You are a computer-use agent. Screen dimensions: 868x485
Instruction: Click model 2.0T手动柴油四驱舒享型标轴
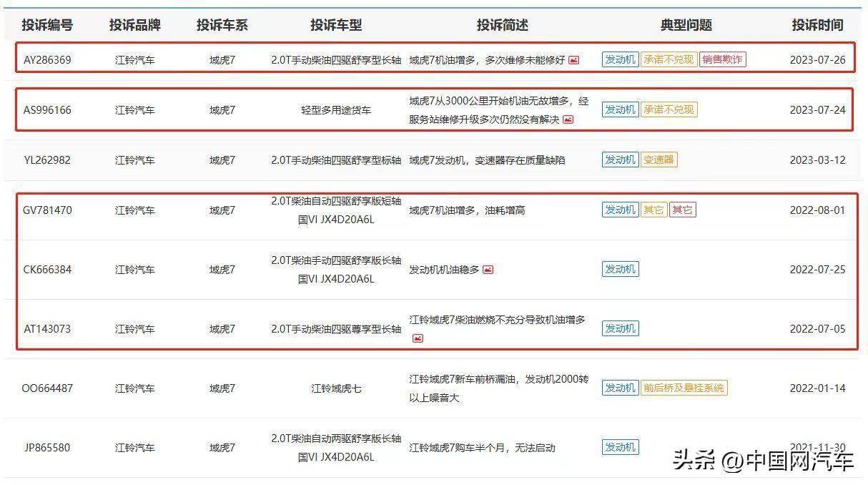tap(336, 160)
